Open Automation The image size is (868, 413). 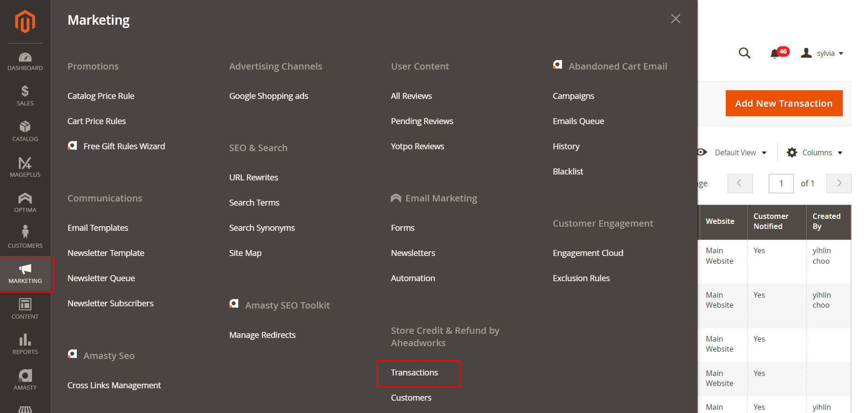(413, 278)
